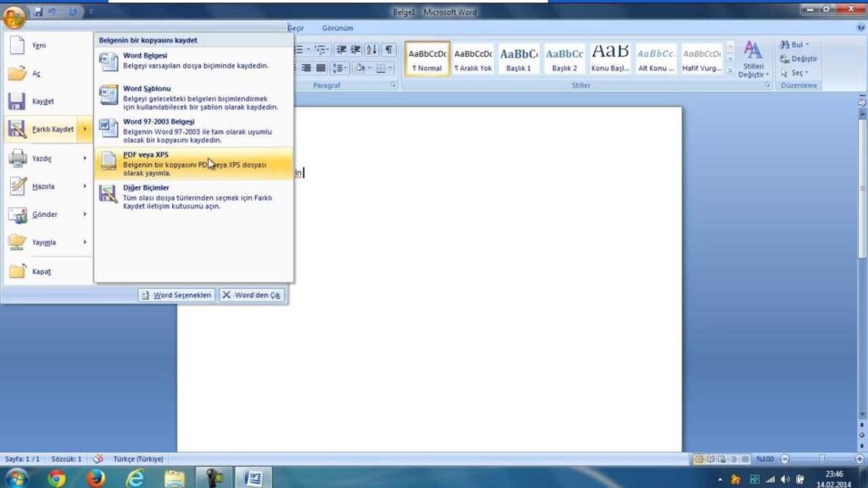The width and height of the screenshot is (868, 488).
Task: Apply the Aralık Yok style
Action: coord(473,58)
